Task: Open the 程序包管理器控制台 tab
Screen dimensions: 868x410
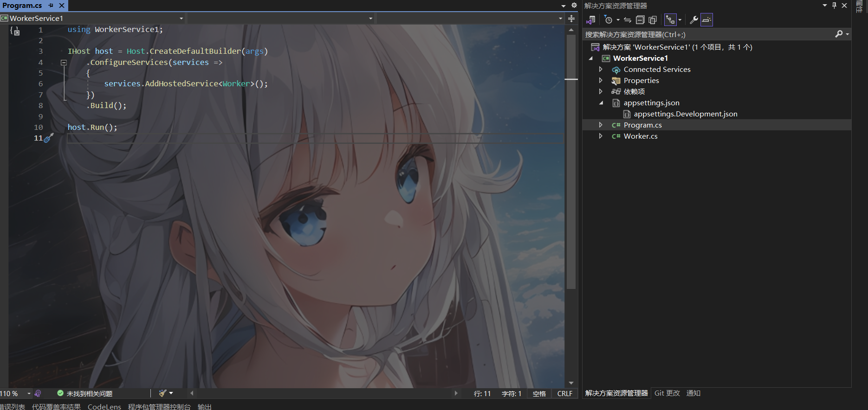Action: [159, 406]
